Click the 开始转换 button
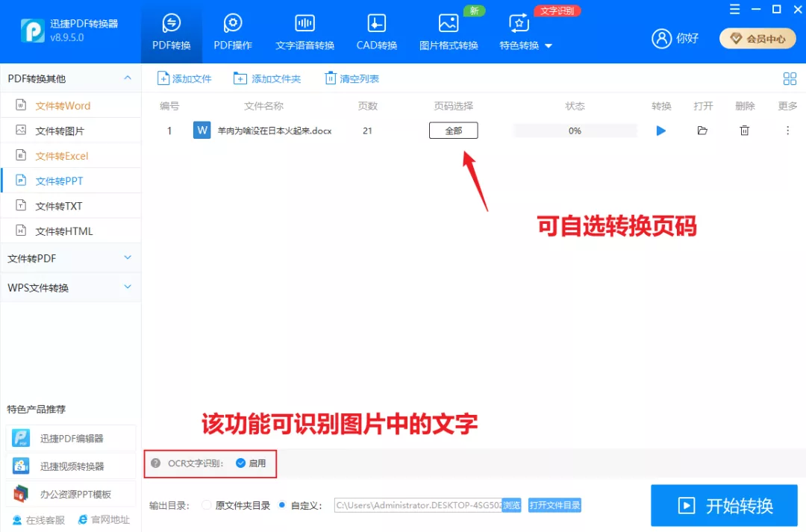Viewport: 806px width, 532px height. [x=724, y=506]
